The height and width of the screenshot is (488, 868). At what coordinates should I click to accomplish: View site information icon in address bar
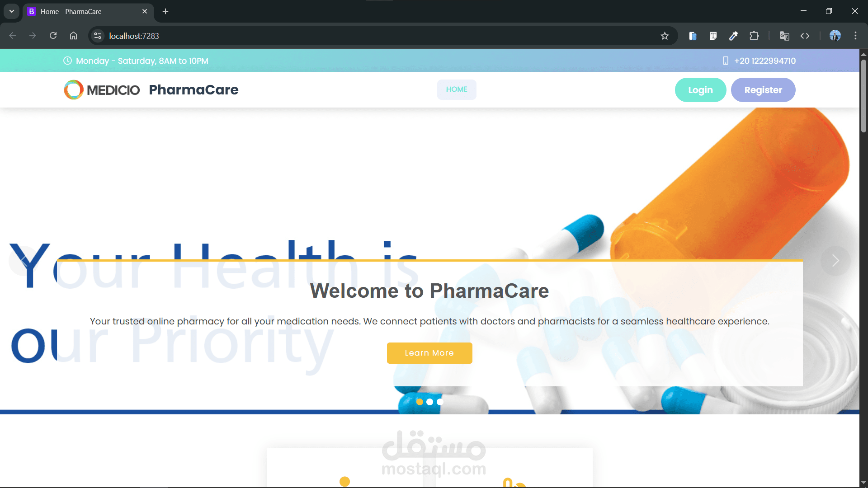(x=97, y=36)
